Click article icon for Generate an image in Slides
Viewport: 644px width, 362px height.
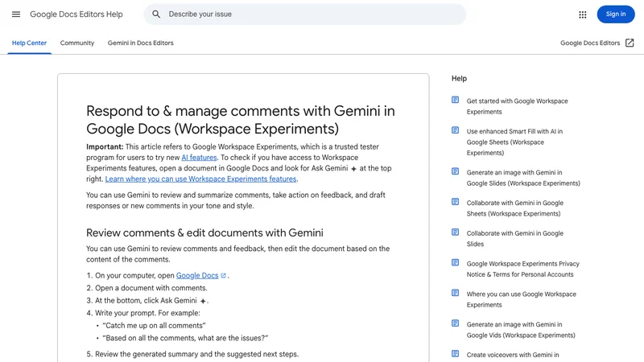(455, 171)
